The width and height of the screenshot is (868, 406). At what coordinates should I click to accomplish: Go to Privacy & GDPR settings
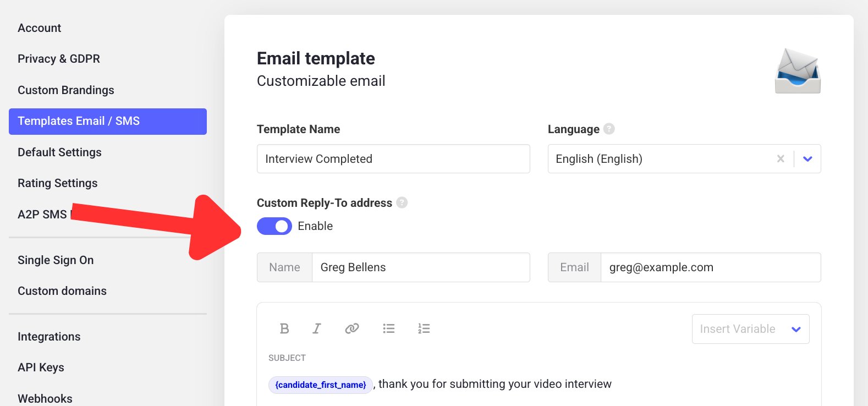pyautogui.click(x=59, y=59)
